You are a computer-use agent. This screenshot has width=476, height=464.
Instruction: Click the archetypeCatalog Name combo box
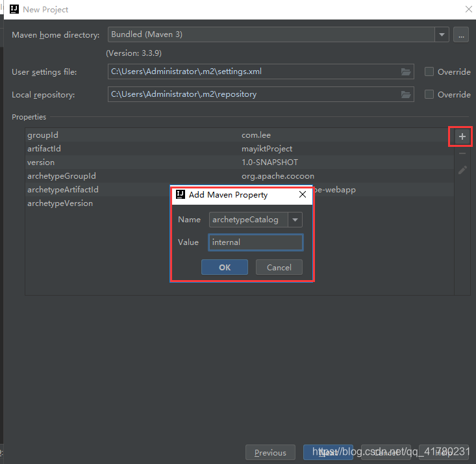pyautogui.click(x=256, y=220)
